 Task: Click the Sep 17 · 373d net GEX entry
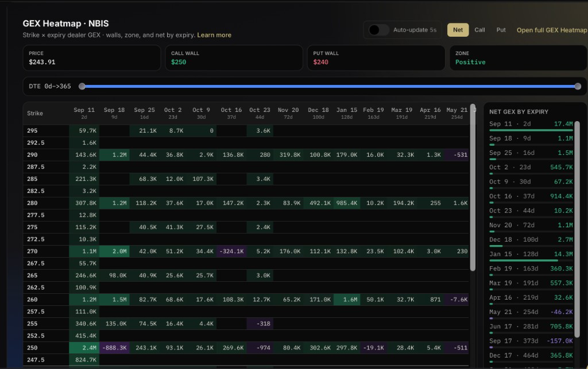(x=531, y=343)
